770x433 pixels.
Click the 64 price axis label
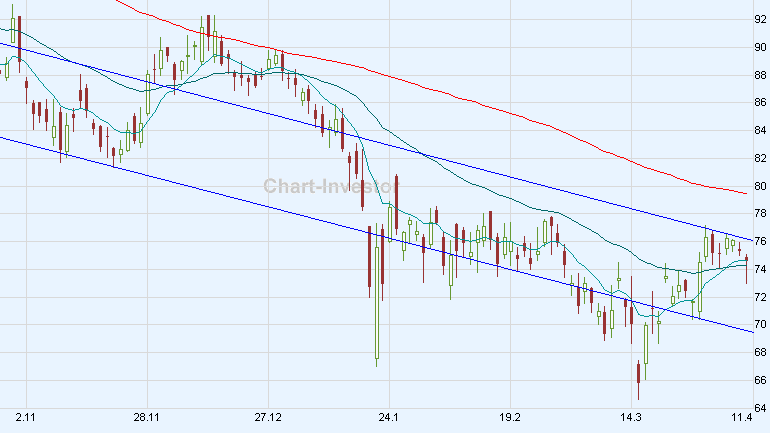(760, 408)
